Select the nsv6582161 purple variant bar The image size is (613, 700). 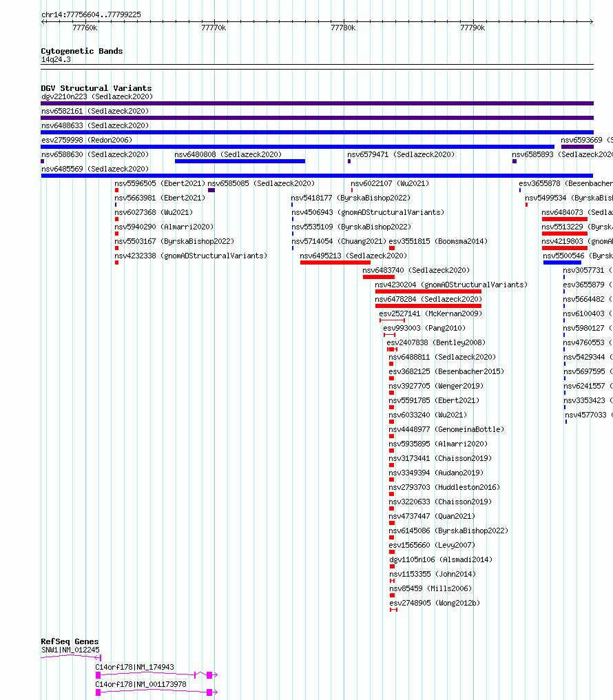[x=318, y=118]
